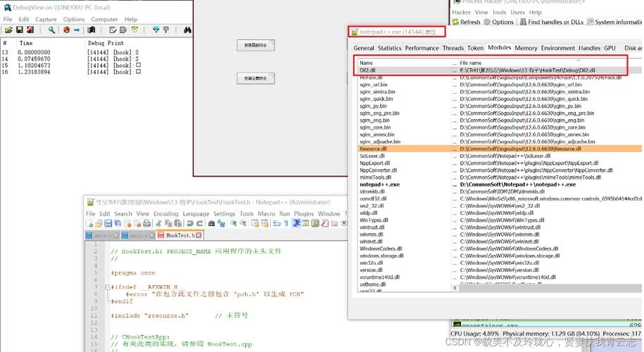Switch to the General tab in properties
The width and height of the screenshot is (644, 352).
[363, 48]
